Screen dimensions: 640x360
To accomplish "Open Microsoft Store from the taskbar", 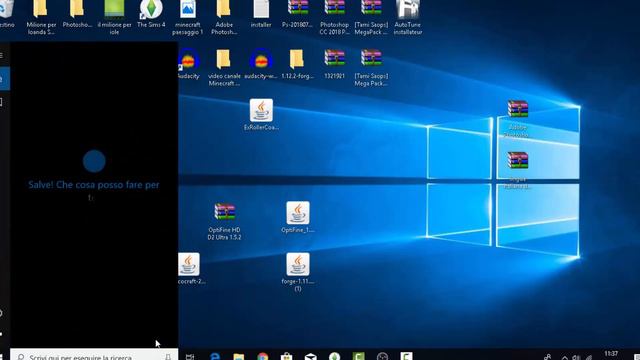I will pyautogui.click(x=287, y=357).
